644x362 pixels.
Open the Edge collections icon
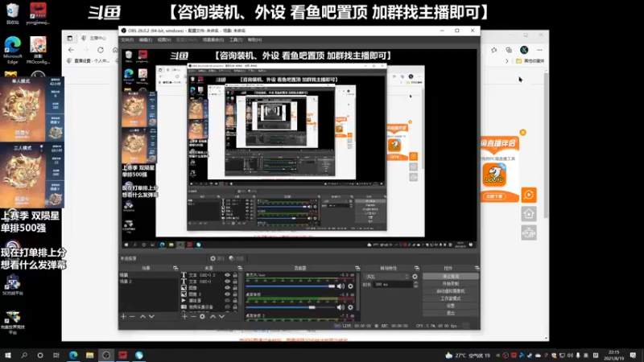point(509,50)
